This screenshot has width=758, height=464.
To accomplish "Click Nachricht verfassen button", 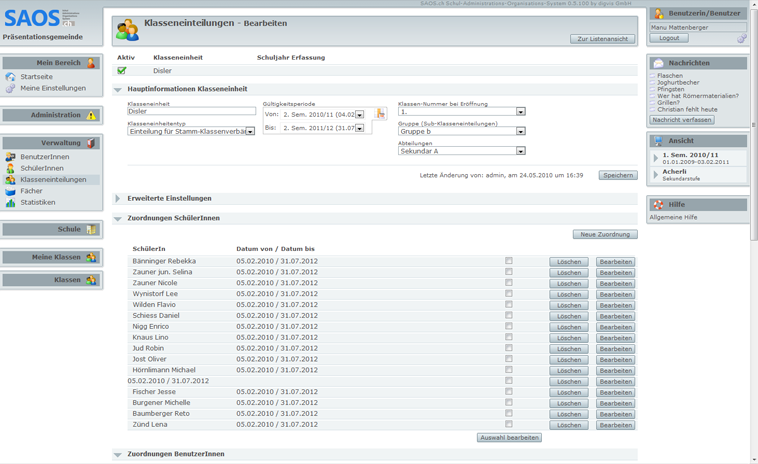I will [682, 120].
